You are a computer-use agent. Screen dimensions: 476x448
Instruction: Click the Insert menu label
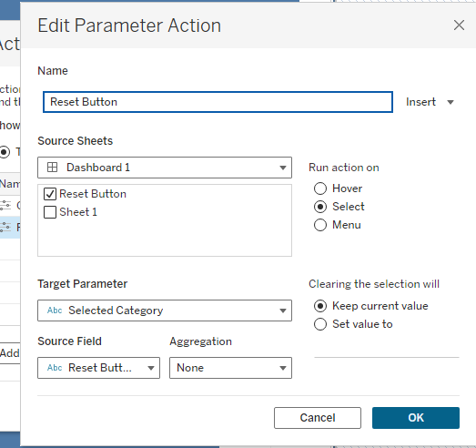click(420, 102)
